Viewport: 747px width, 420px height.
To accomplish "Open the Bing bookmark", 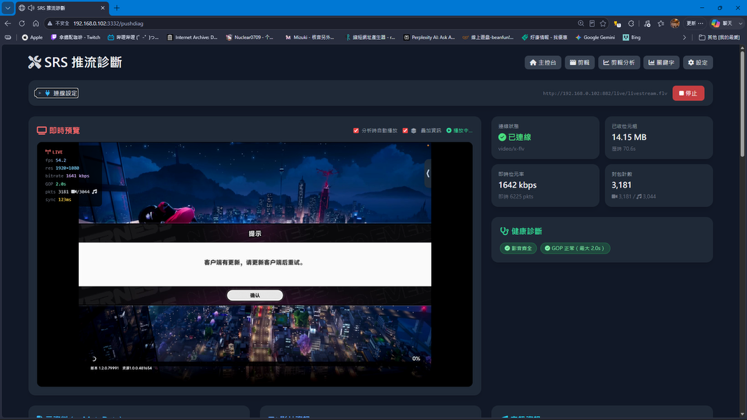I will click(x=632, y=37).
